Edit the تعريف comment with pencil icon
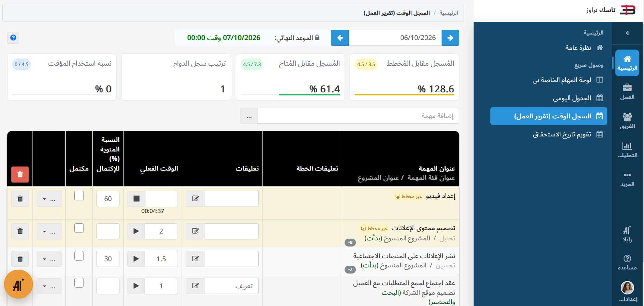 195,286
